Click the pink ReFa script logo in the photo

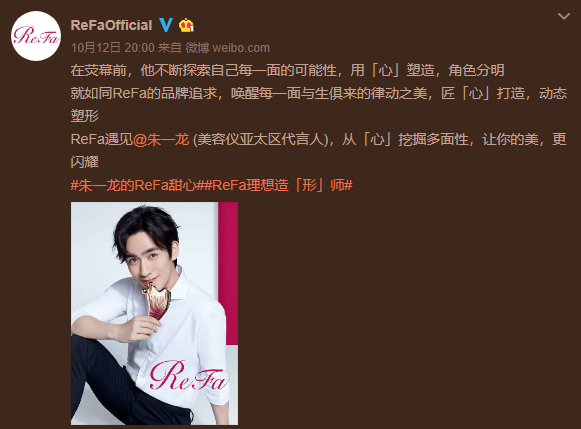(x=188, y=376)
